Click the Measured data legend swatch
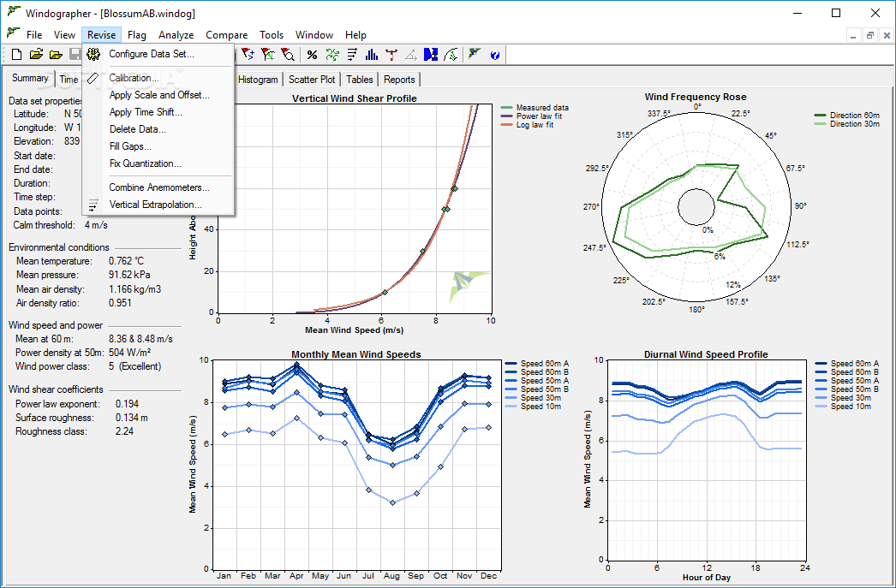Screen dimensions: 896x588 (506, 107)
